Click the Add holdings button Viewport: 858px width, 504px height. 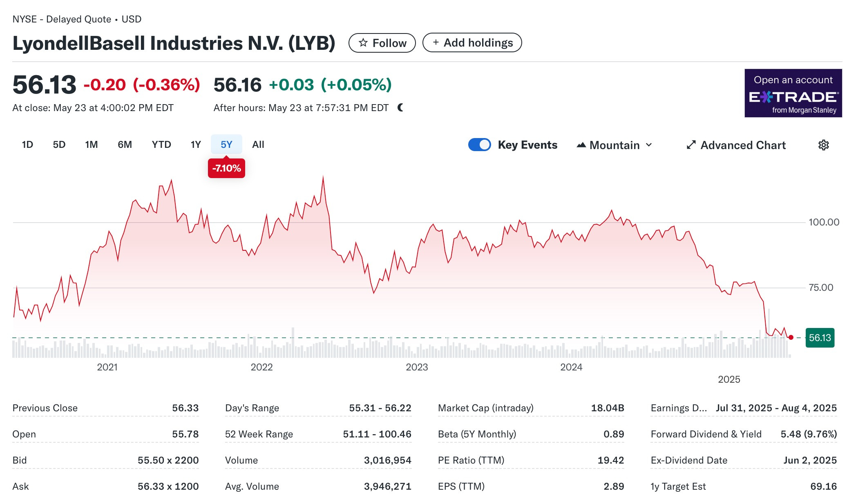pos(472,42)
